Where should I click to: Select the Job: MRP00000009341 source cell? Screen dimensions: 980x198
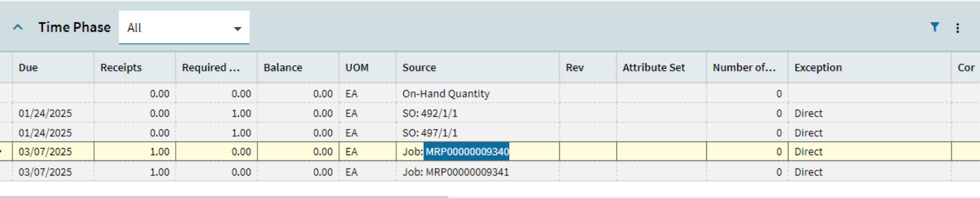point(477,172)
